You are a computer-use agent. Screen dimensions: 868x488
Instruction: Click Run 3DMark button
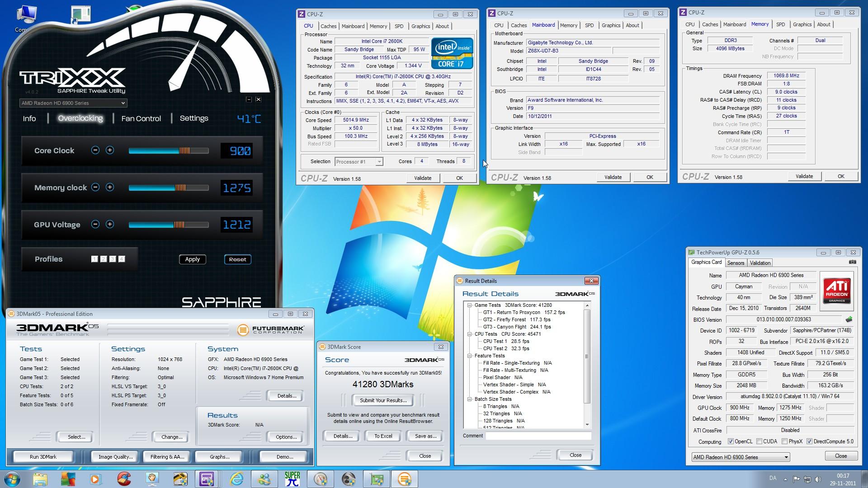pos(43,457)
